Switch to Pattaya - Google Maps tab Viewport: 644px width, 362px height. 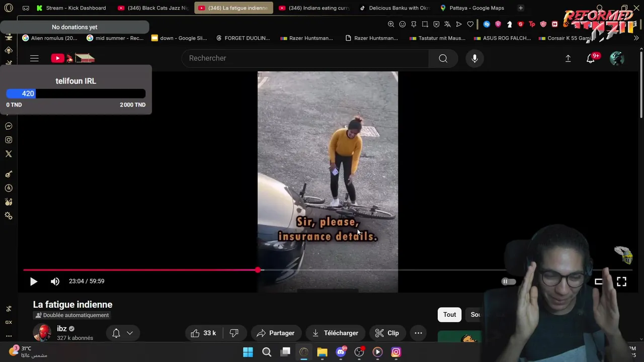475,8
